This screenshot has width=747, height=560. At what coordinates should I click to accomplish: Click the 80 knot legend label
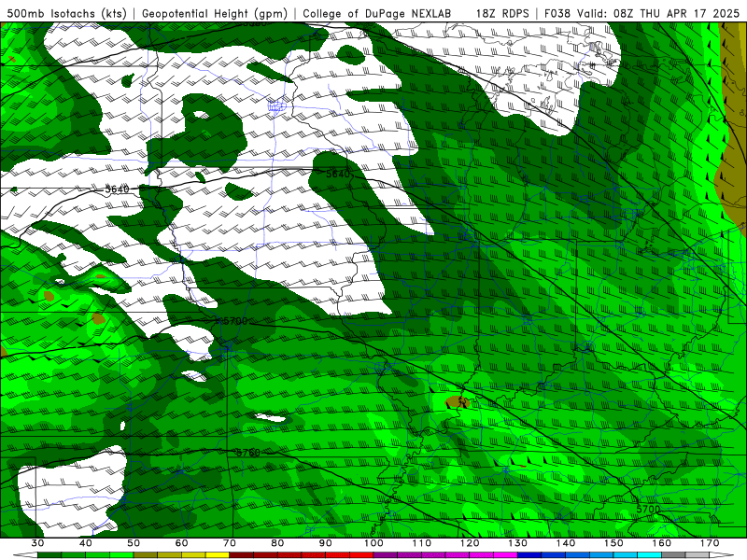tap(277, 543)
